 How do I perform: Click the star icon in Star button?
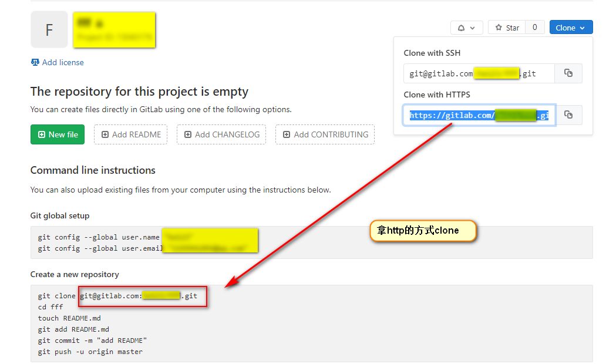(499, 28)
